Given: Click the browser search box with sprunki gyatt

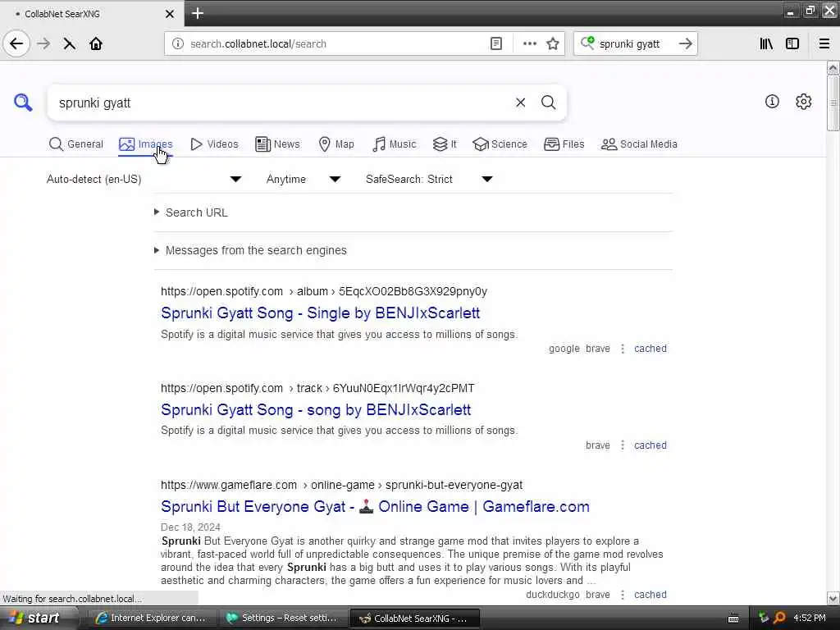Looking at the screenshot, I should click(636, 44).
